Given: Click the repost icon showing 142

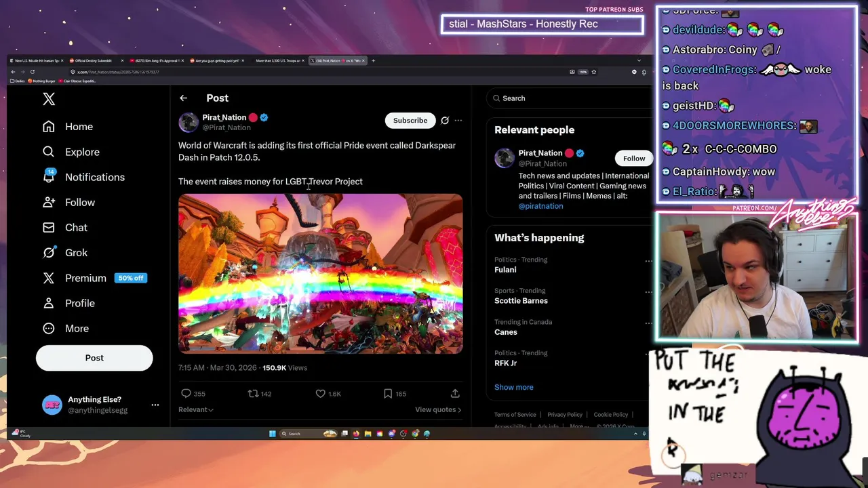Looking at the screenshot, I should [x=253, y=393].
